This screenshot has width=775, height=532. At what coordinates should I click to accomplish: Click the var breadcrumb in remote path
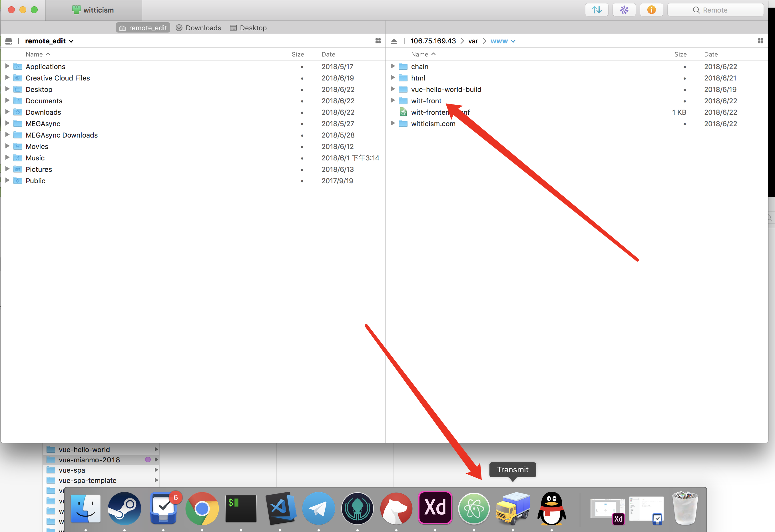473,41
